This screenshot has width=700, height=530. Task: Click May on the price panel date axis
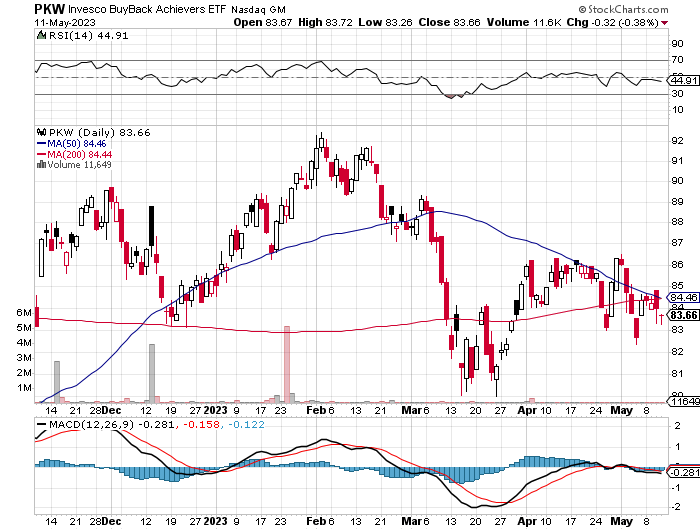(622, 410)
